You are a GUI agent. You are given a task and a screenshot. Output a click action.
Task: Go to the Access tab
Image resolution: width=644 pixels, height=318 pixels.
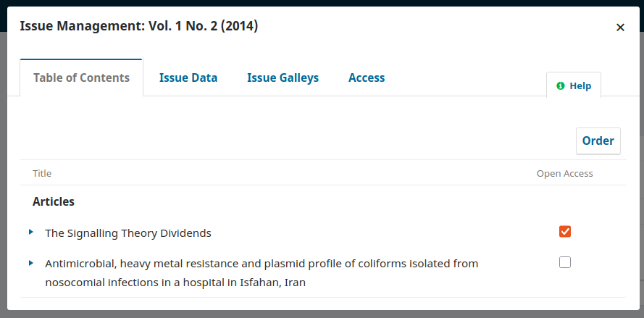367,78
